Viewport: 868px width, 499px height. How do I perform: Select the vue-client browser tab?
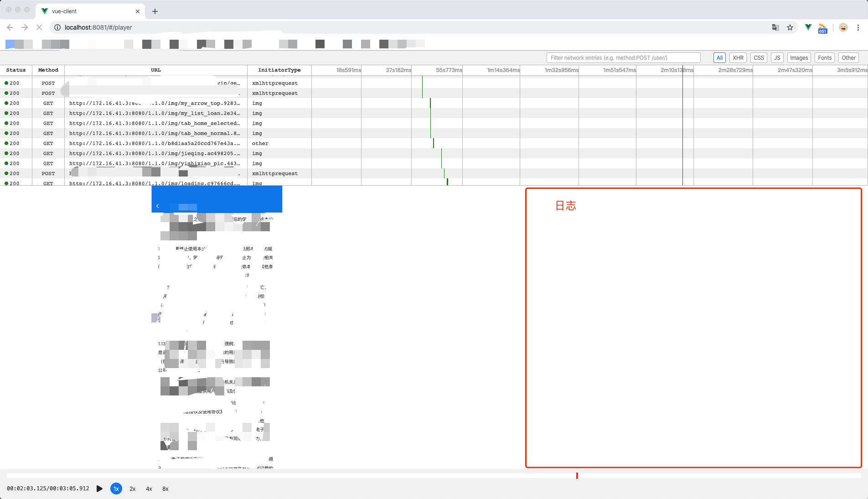90,11
